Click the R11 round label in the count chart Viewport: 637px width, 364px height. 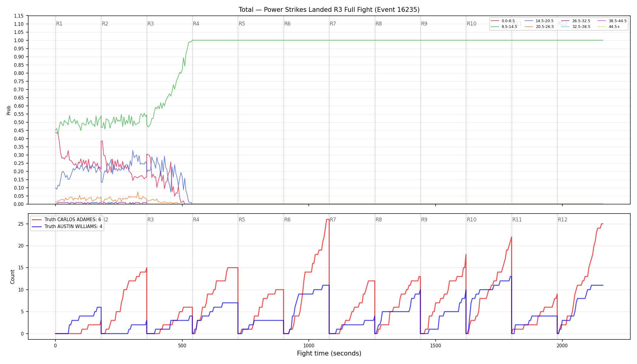pyautogui.click(x=517, y=220)
